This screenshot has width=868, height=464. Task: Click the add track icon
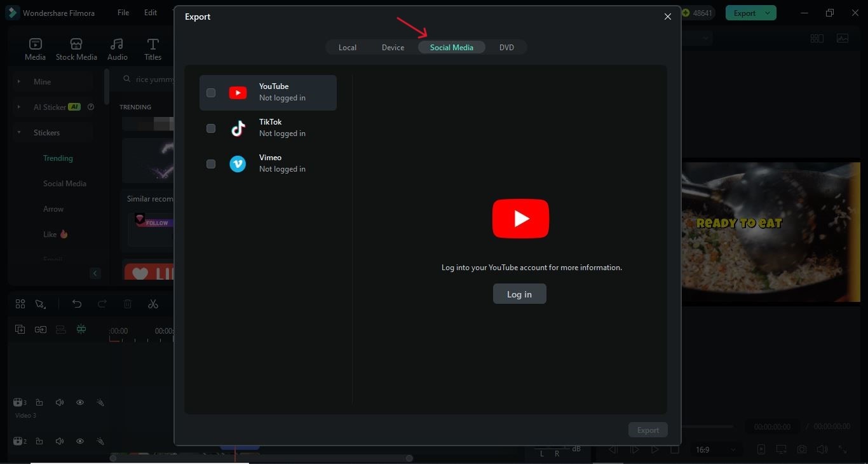(x=20, y=329)
